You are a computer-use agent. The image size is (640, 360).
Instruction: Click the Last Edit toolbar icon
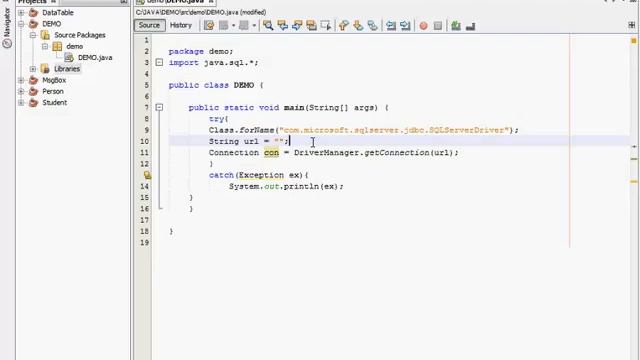pos(209,26)
